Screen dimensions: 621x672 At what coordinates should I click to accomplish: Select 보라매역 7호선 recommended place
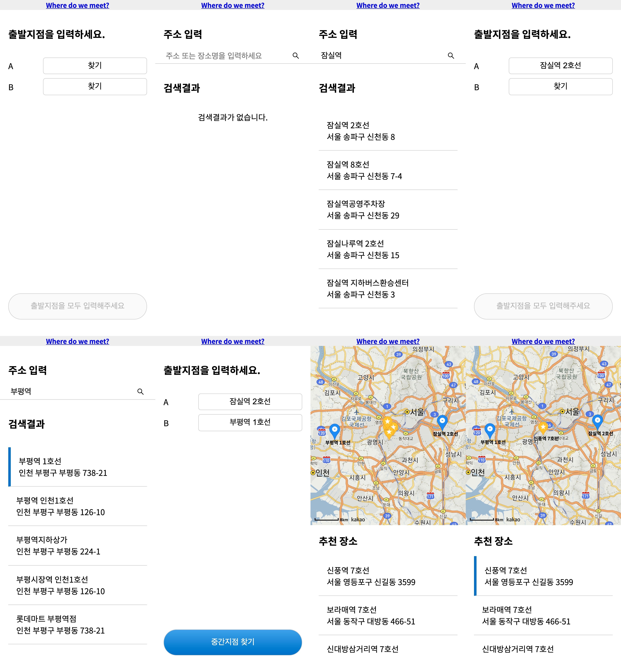point(388,615)
